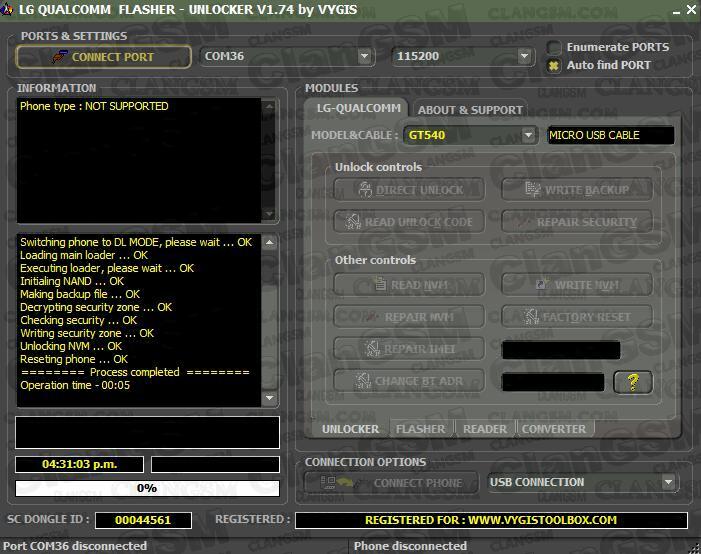Click the registered for vygistoolbox.com field
Viewport: 701px width, 554px height.
coord(491,520)
